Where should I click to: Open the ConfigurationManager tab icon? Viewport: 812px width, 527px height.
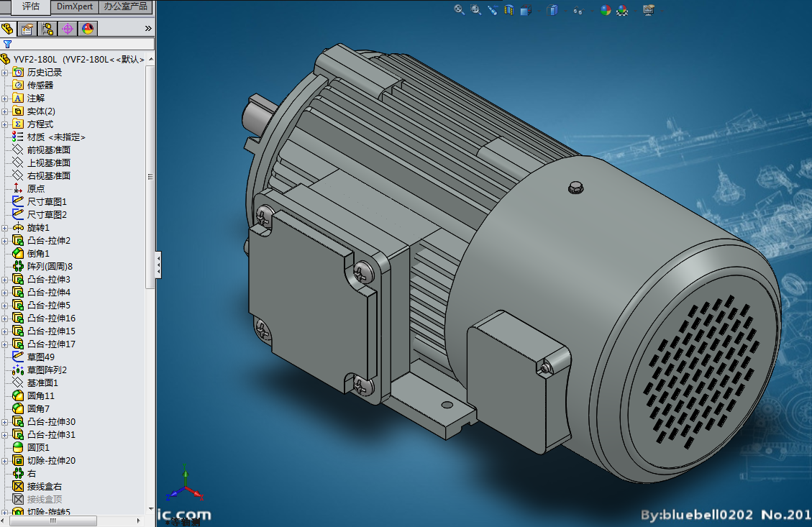(47, 29)
